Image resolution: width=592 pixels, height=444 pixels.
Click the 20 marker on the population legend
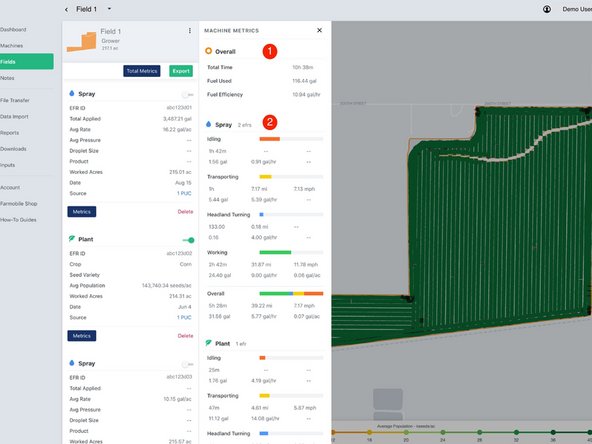pyautogui.click(x=406, y=432)
